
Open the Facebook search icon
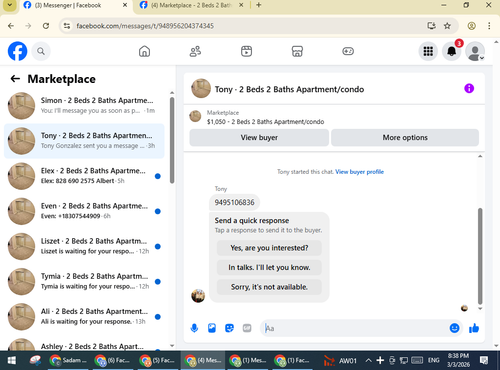point(41,51)
